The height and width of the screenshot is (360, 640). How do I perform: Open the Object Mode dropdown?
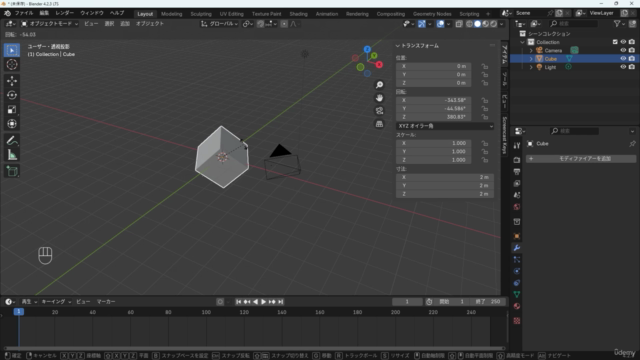pyautogui.click(x=49, y=24)
